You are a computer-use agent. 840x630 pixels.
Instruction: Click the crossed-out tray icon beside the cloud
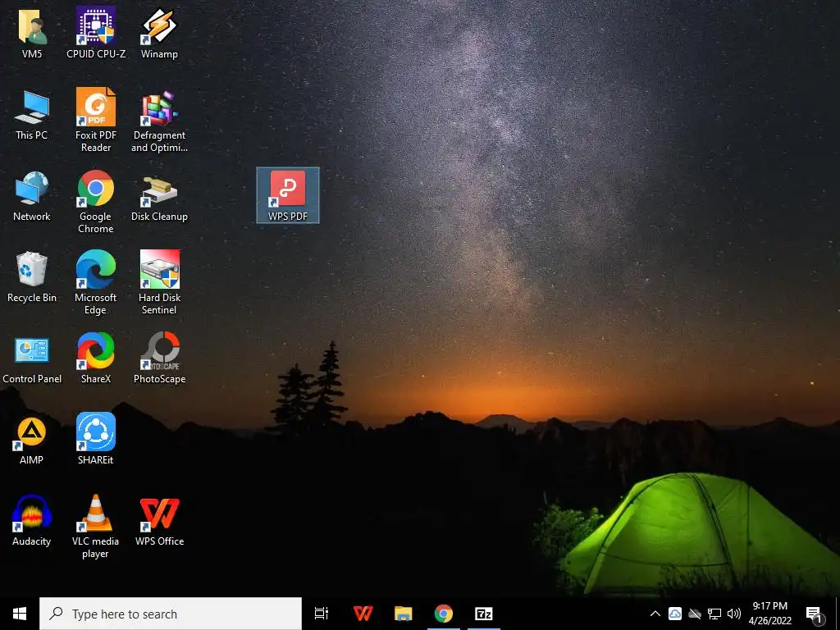(695, 614)
